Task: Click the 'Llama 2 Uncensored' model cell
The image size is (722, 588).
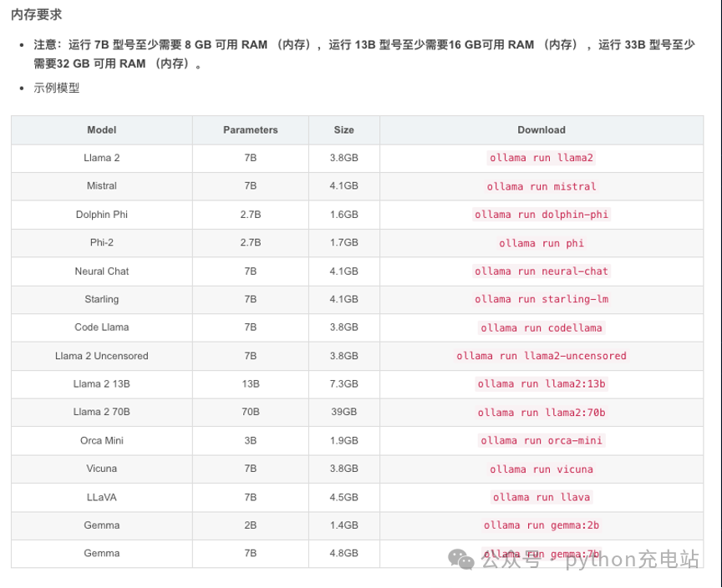Action: point(102,356)
